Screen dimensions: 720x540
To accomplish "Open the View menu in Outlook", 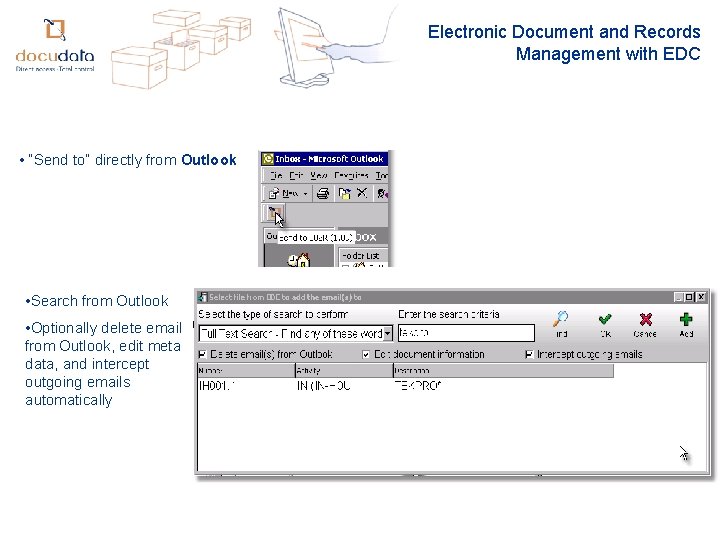I will tap(318, 175).
